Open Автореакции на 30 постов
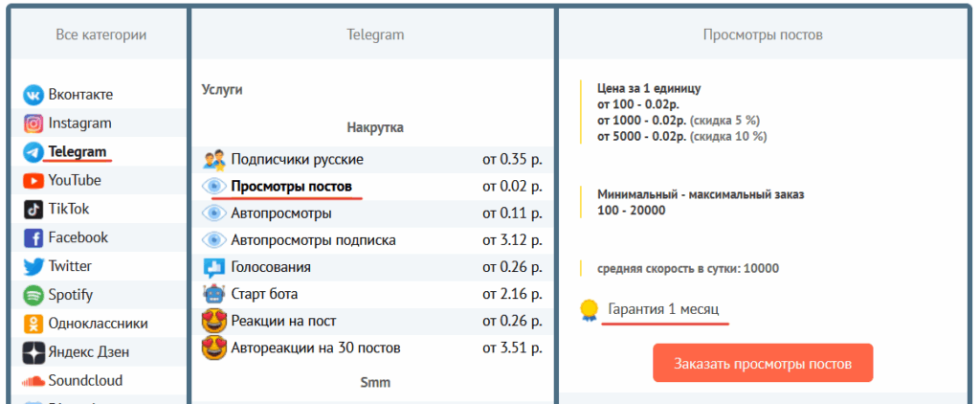The width and height of the screenshot is (980, 404). point(315,348)
